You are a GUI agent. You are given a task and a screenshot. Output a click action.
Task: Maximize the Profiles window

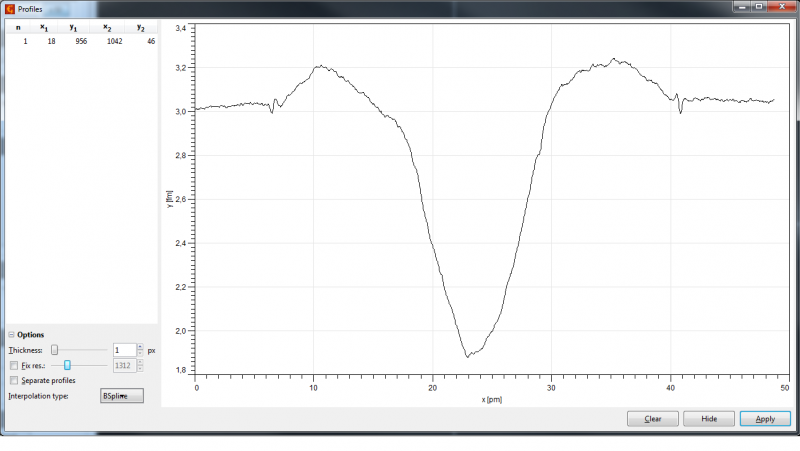click(759, 7)
